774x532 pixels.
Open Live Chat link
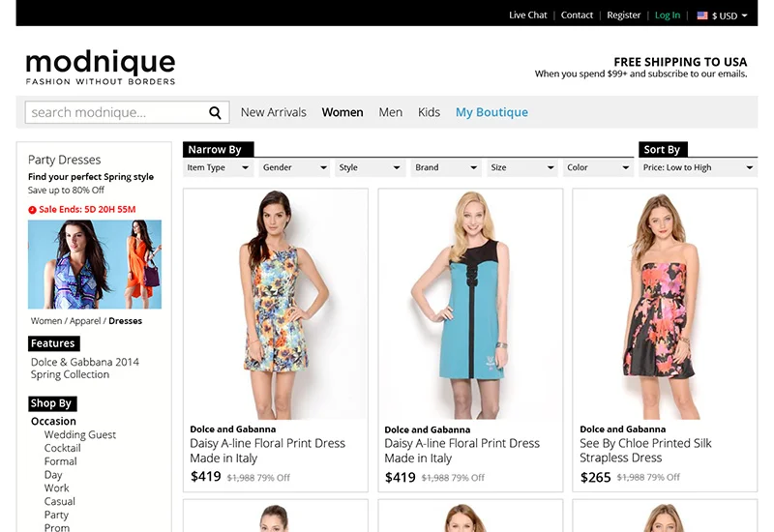tap(527, 15)
